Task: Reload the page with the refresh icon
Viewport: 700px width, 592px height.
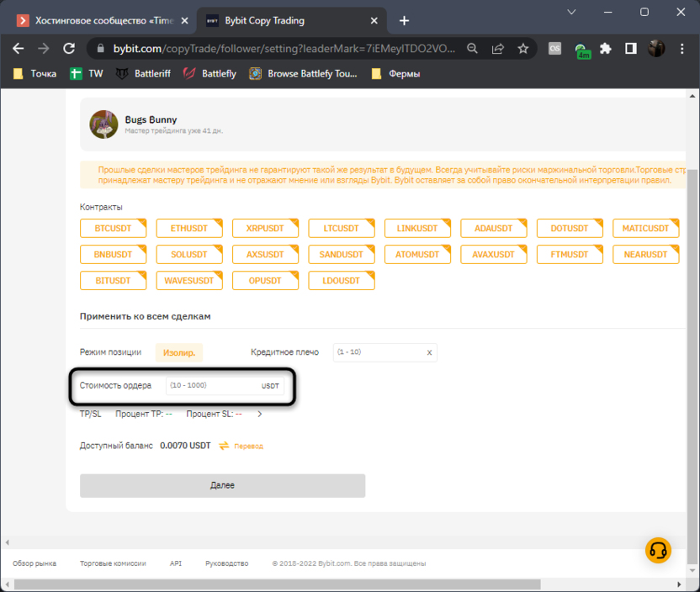Action: click(70, 49)
